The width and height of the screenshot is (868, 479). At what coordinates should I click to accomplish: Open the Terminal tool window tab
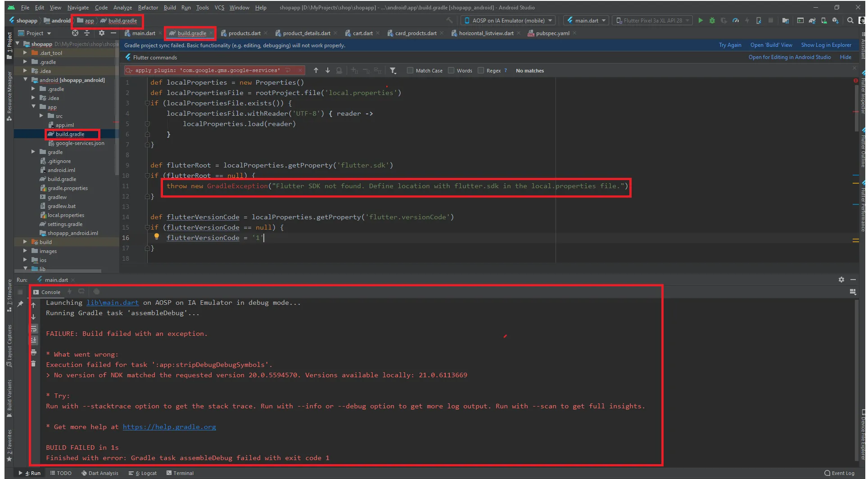tap(180, 473)
